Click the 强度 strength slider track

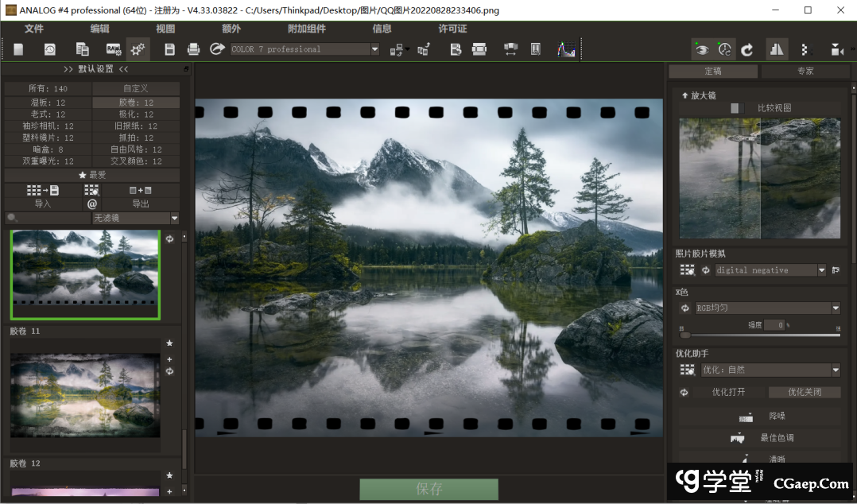(x=759, y=335)
